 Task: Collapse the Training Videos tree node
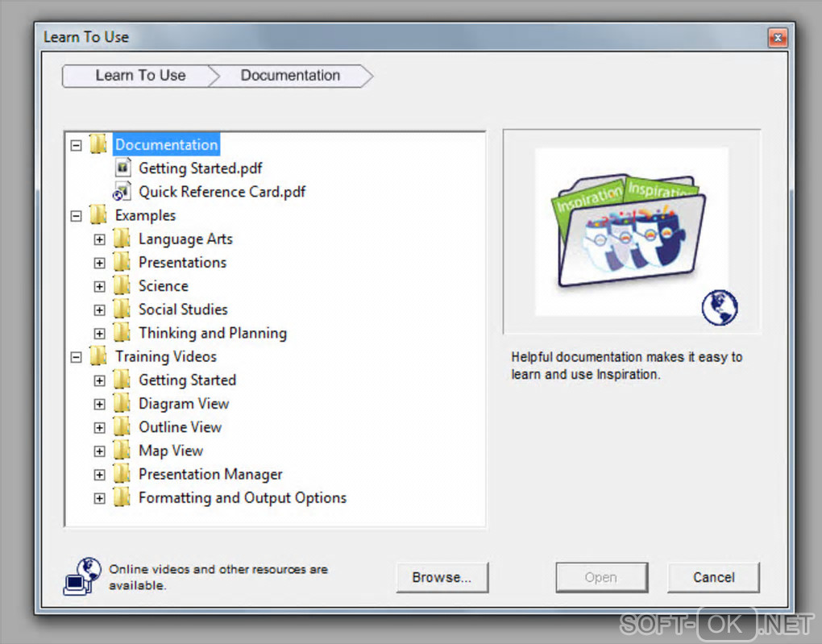pyautogui.click(x=76, y=357)
